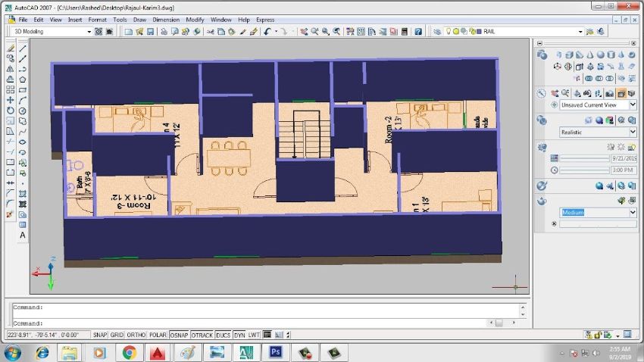Toggle OSNAP in status bar
Screen dimensions: 644x362
179,335
